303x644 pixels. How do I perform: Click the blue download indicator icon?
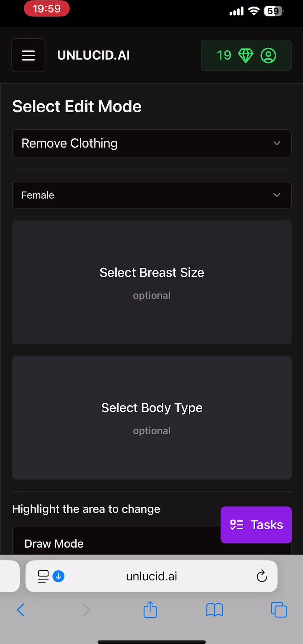point(58,576)
